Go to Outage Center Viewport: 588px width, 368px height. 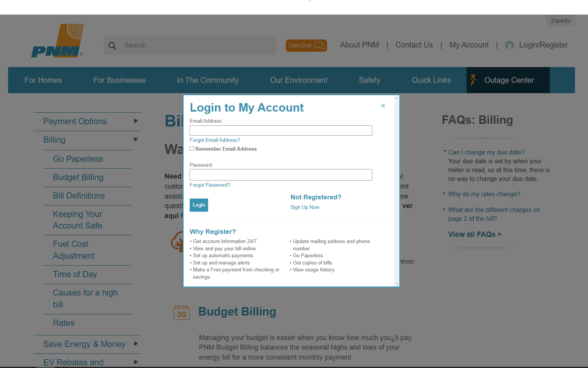point(508,80)
